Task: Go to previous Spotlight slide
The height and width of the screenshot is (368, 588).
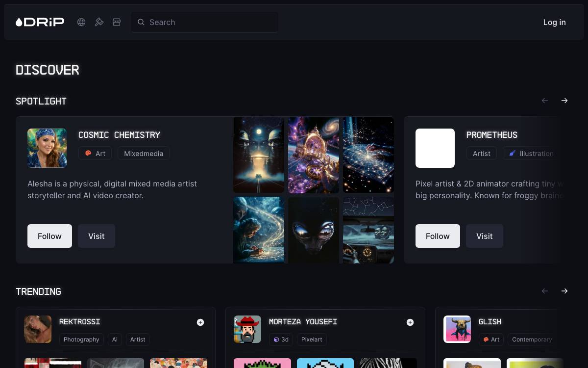Action: pos(545,101)
